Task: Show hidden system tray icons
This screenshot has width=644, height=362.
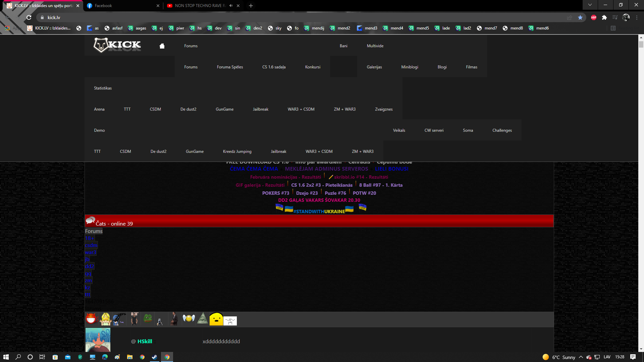Action: click(581, 357)
